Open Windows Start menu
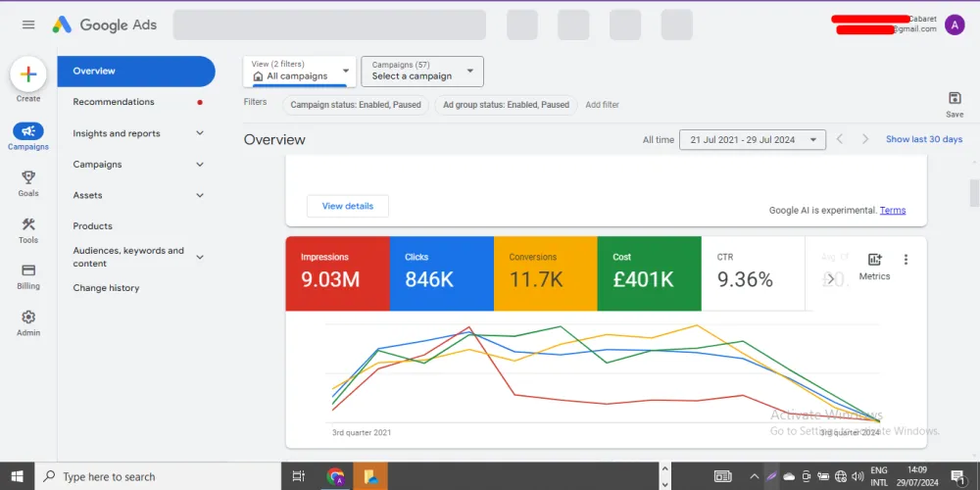 point(17,476)
